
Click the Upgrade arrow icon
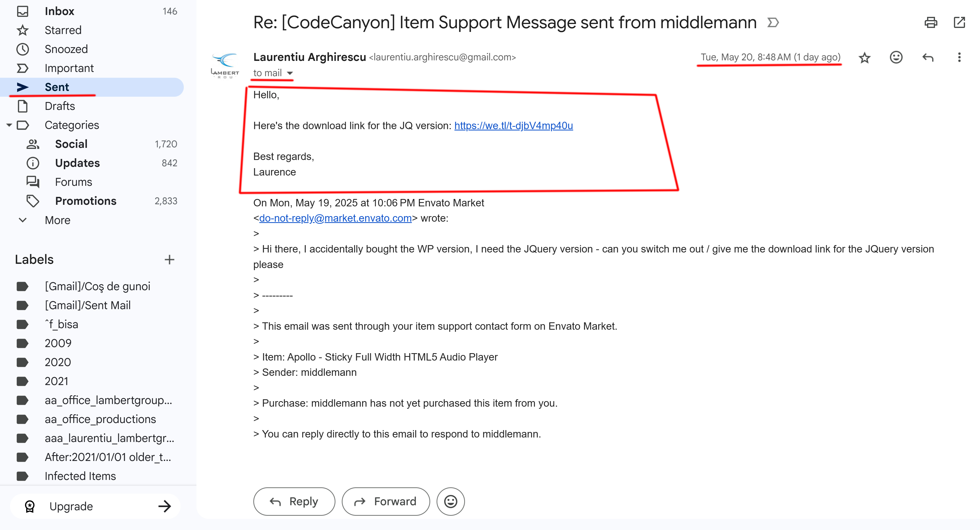pos(164,506)
